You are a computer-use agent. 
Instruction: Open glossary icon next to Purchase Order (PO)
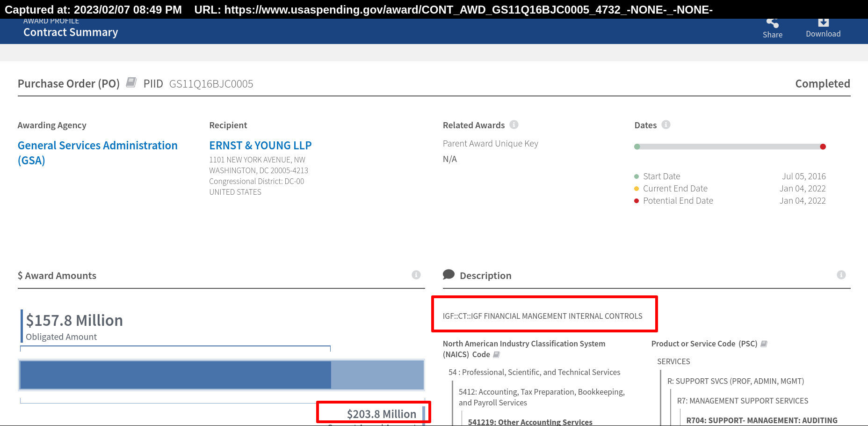(131, 82)
